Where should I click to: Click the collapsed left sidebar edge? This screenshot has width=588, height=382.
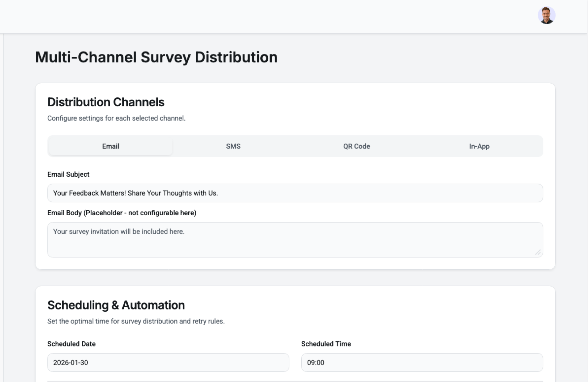click(2, 208)
